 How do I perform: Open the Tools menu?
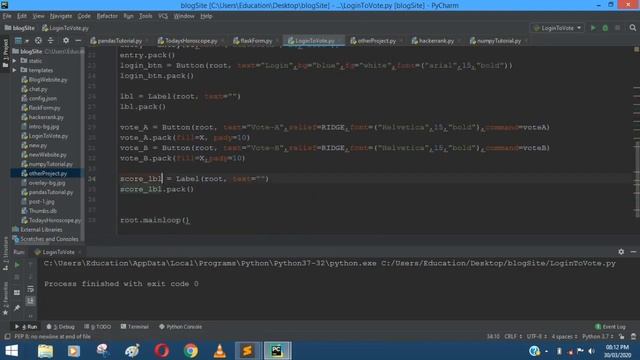[146, 16]
